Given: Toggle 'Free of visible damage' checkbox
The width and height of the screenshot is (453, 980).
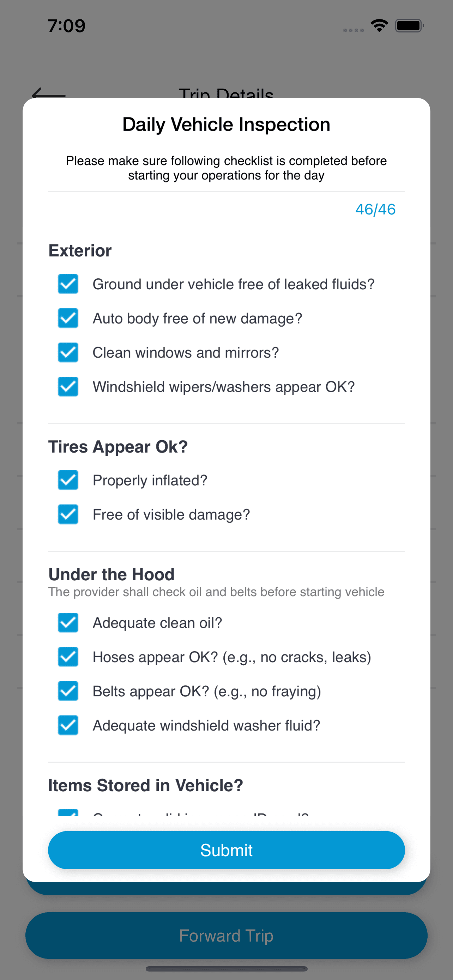Looking at the screenshot, I should click(x=68, y=515).
